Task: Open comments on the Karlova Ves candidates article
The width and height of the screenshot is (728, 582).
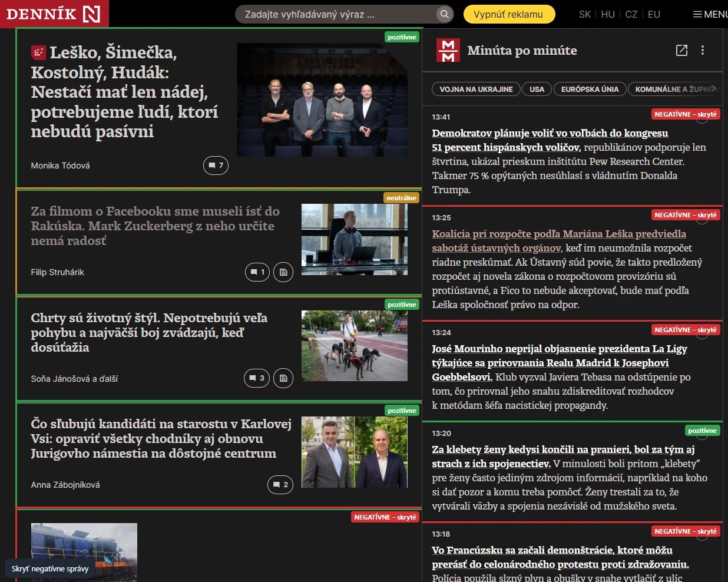Action: click(x=280, y=485)
